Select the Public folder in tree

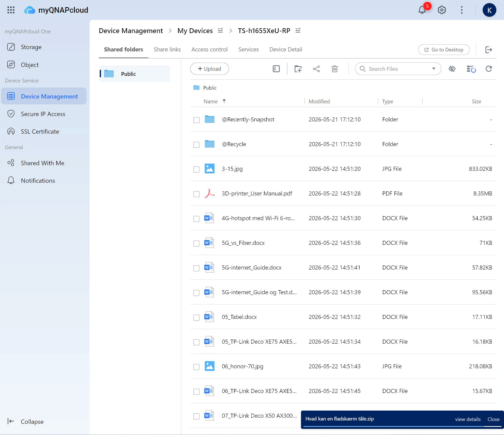(x=135, y=74)
